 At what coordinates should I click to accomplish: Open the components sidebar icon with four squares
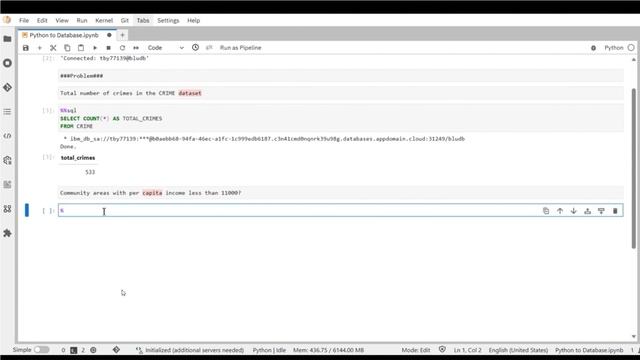7,209
